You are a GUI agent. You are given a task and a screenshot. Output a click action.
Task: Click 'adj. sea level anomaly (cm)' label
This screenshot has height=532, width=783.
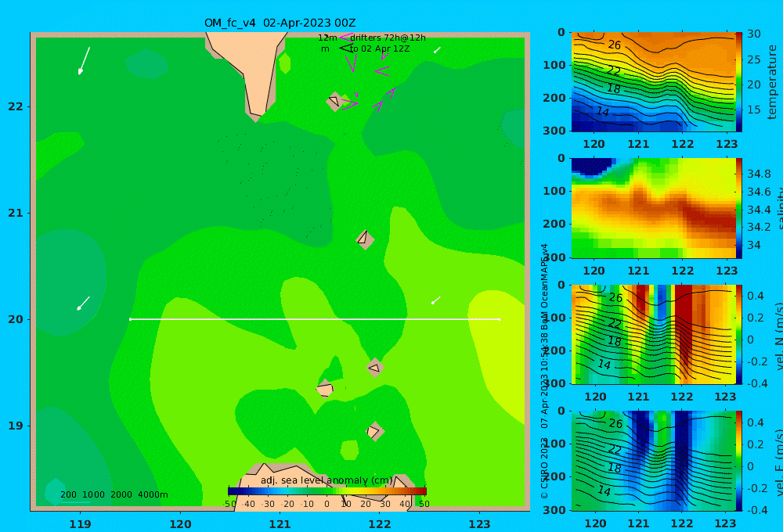pyautogui.click(x=327, y=480)
